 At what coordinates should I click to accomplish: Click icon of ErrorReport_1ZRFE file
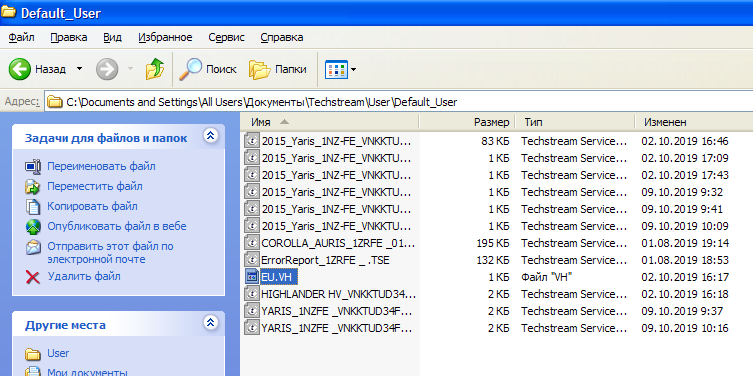pyautogui.click(x=251, y=260)
